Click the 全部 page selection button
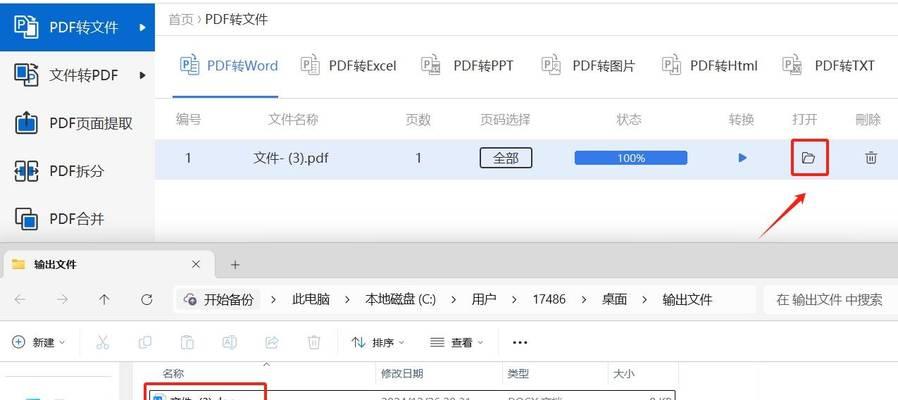The image size is (898, 400). coord(506,158)
